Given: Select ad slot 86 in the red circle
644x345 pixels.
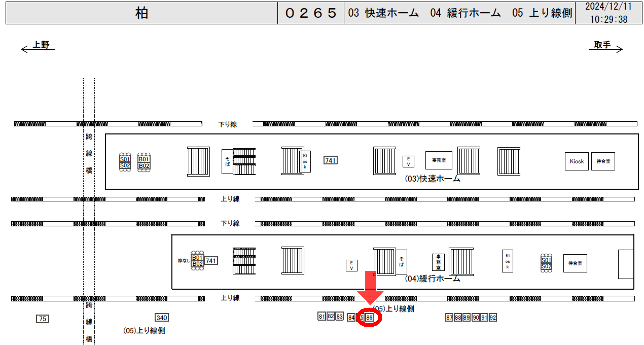Looking at the screenshot, I should pos(369,318).
